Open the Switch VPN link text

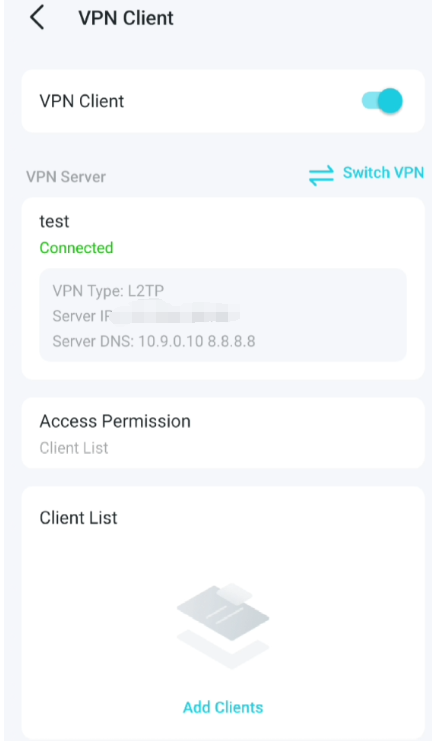click(383, 172)
